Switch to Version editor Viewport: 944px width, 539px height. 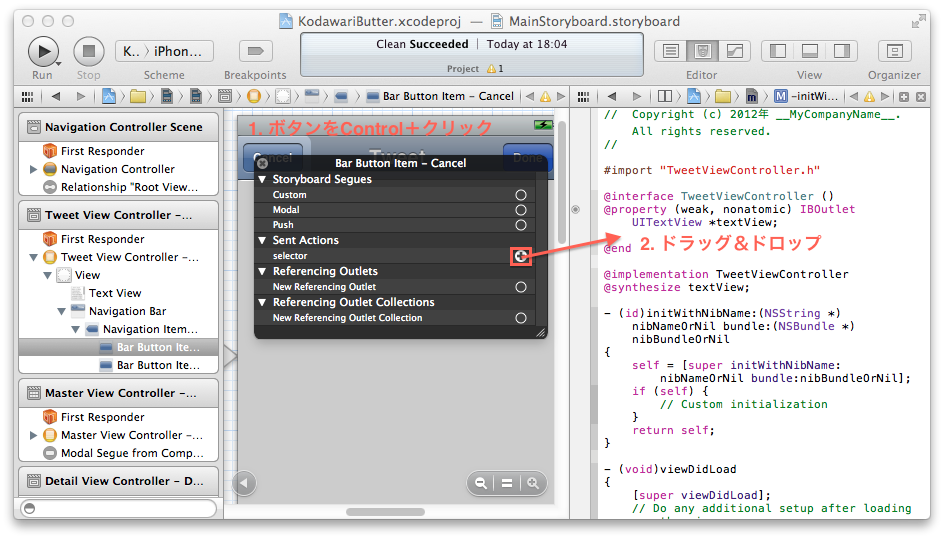[734, 51]
